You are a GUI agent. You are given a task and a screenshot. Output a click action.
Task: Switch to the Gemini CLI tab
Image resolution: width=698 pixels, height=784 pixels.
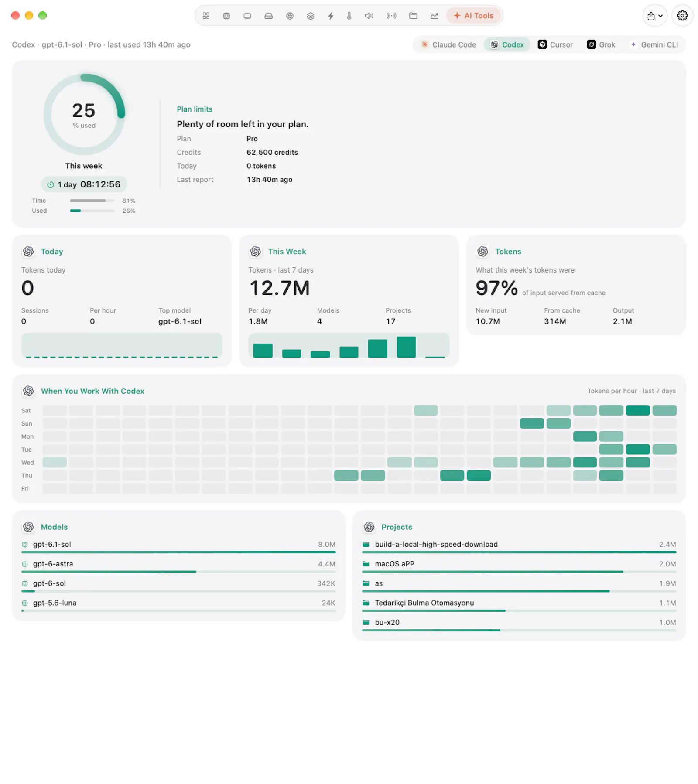[654, 44]
